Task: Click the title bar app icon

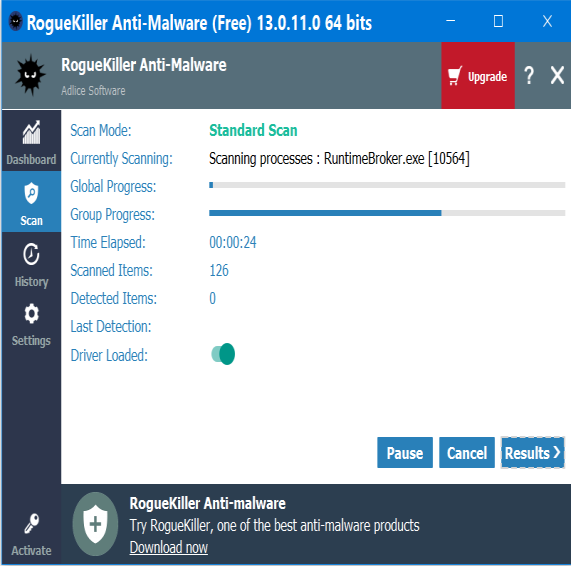Action: [x=15, y=21]
